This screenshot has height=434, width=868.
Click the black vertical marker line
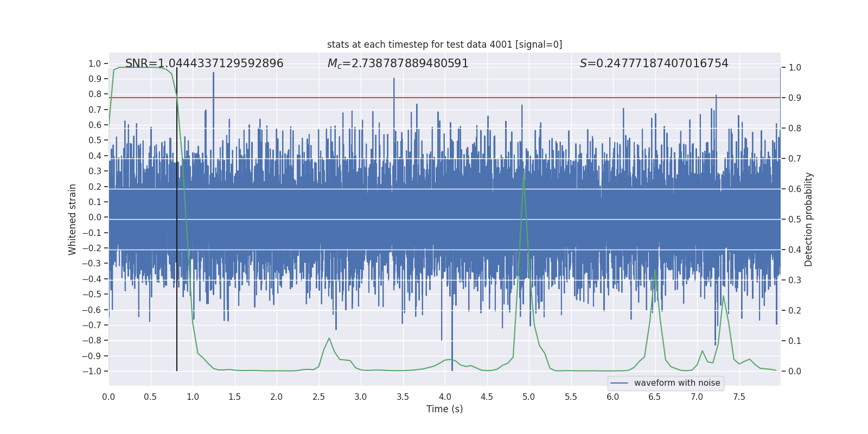click(x=177, y=219)
